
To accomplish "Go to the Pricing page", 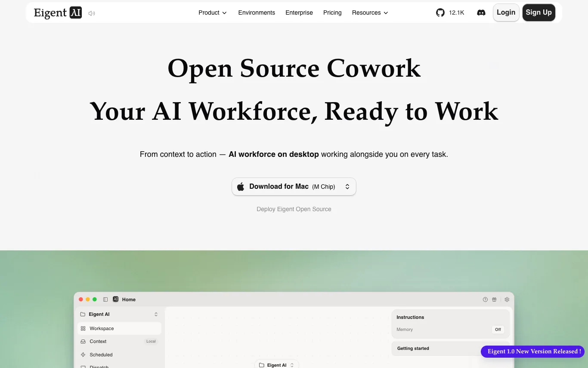I will 332,12.
